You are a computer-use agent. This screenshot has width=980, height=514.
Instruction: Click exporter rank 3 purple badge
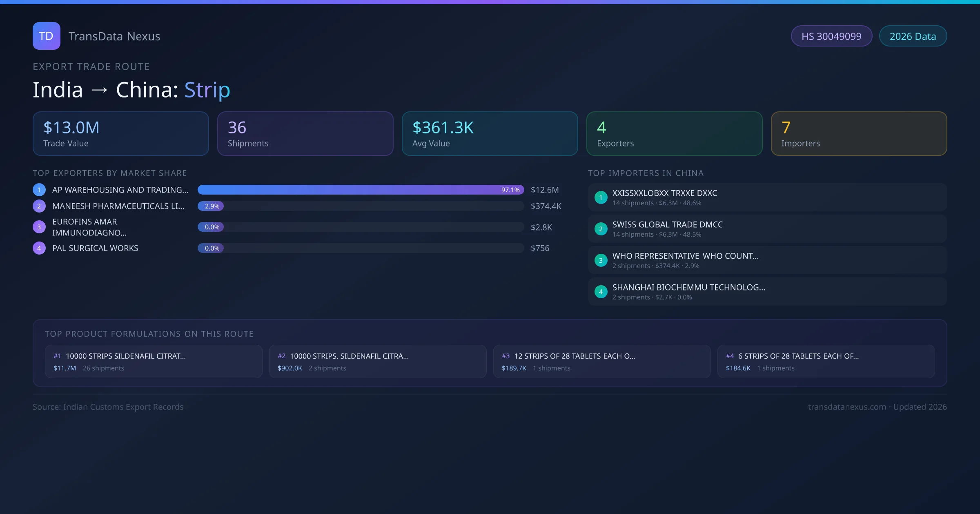(39, 227)
